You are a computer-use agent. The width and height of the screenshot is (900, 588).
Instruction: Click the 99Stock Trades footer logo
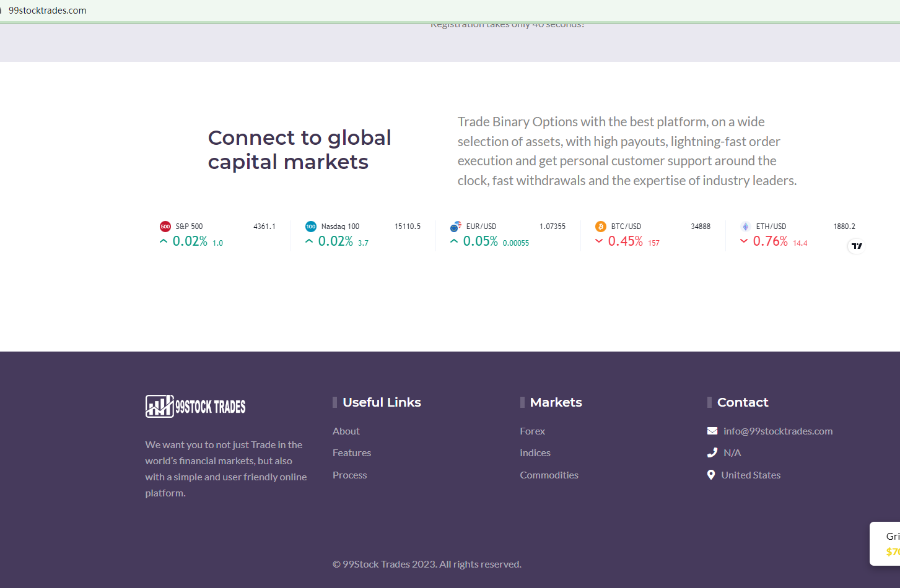point(196,407)
